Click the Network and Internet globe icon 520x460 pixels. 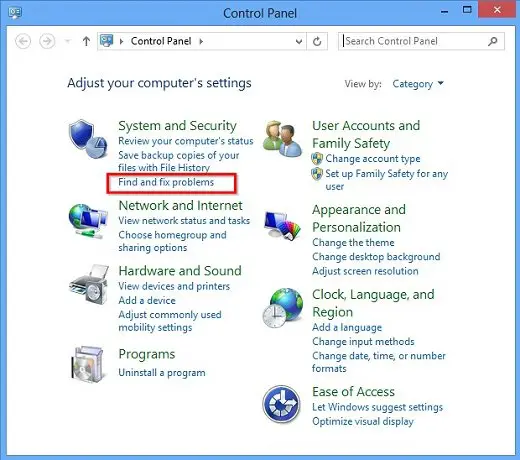[88, 221]
